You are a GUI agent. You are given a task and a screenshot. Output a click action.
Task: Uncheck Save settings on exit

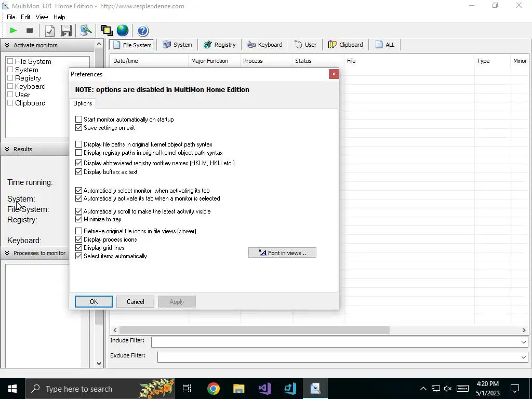pyautogui.click(x=79, y=128)
